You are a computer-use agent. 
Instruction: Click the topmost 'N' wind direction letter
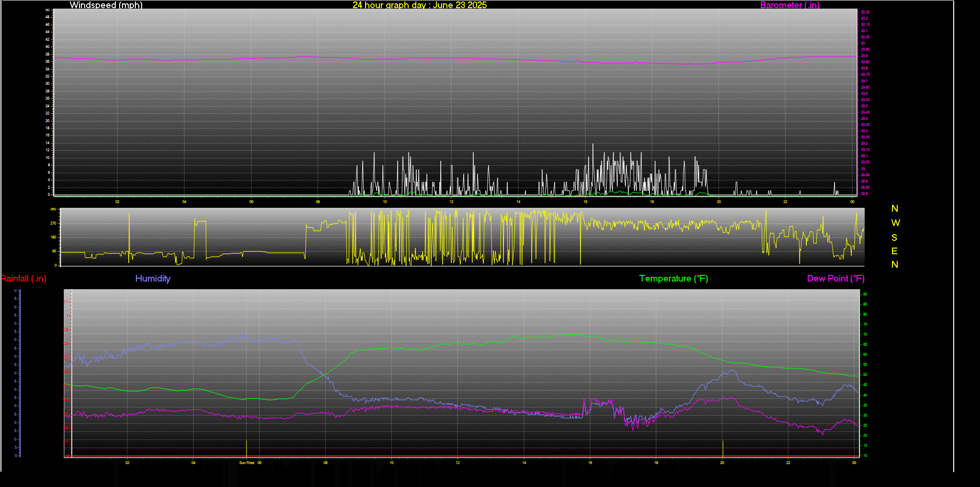tap(895, 208)
